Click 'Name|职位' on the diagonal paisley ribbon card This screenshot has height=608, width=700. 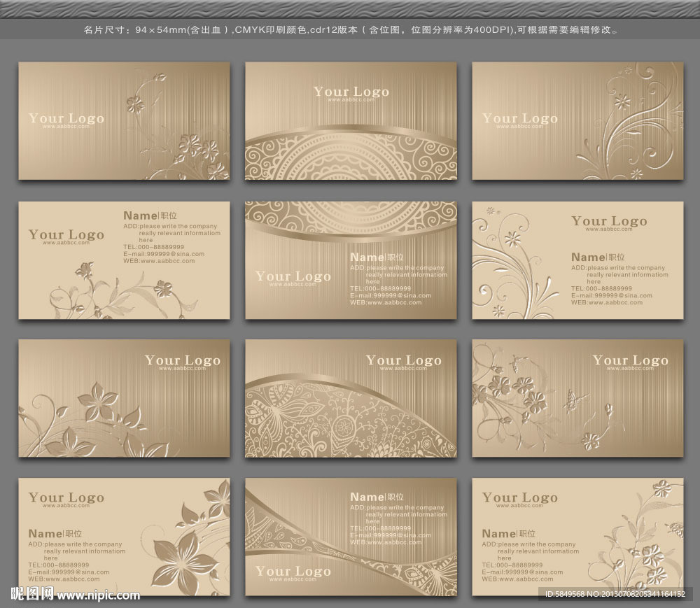coord(377,497)
